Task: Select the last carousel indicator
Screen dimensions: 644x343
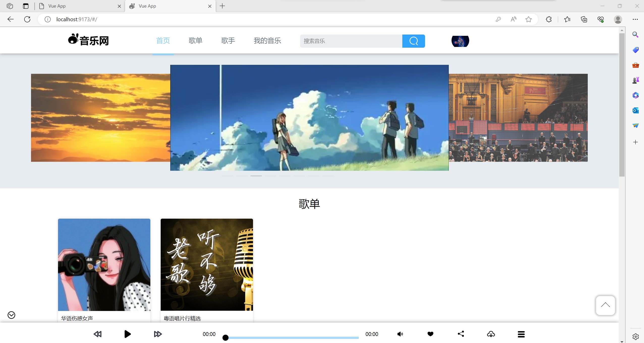Action: click(x=328, y=176)
